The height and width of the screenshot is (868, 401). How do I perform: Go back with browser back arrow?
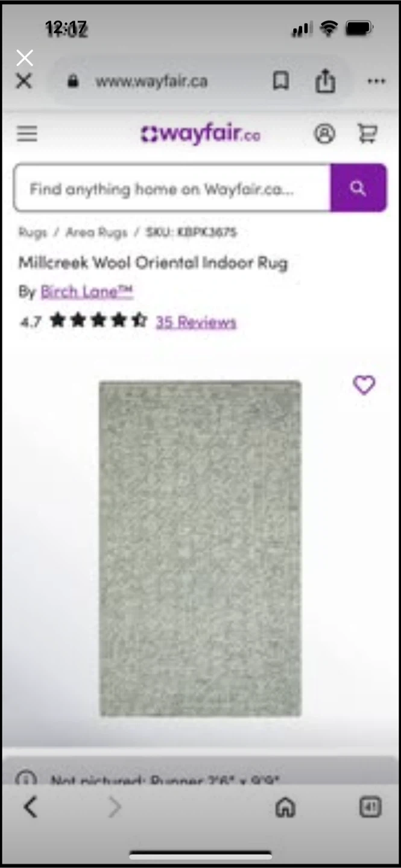tap(30, 807)
